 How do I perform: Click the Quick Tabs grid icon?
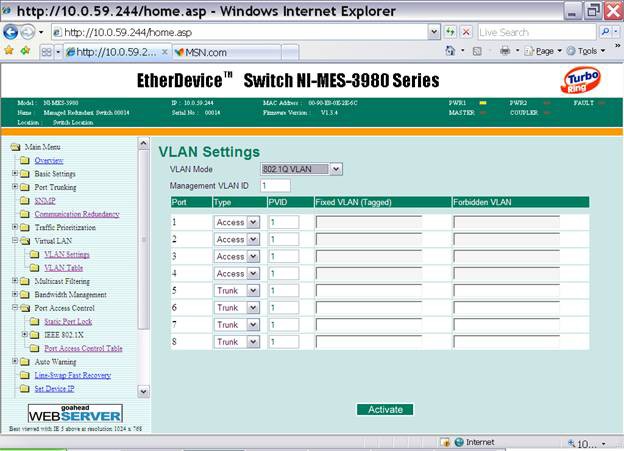click(47, 51)
